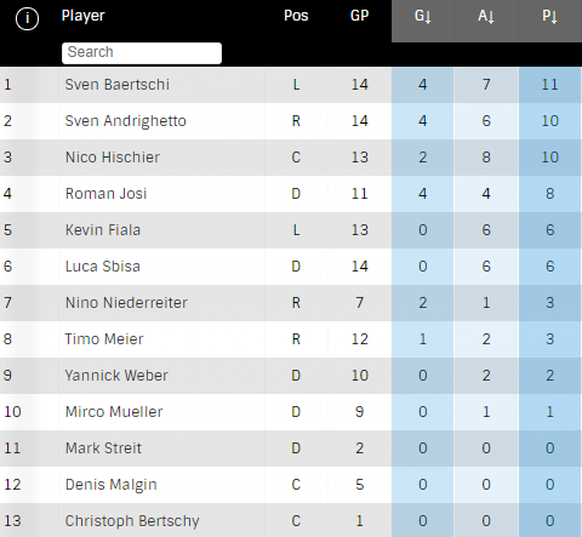
Task: Click the info circle icon
Action: point(27,18)
